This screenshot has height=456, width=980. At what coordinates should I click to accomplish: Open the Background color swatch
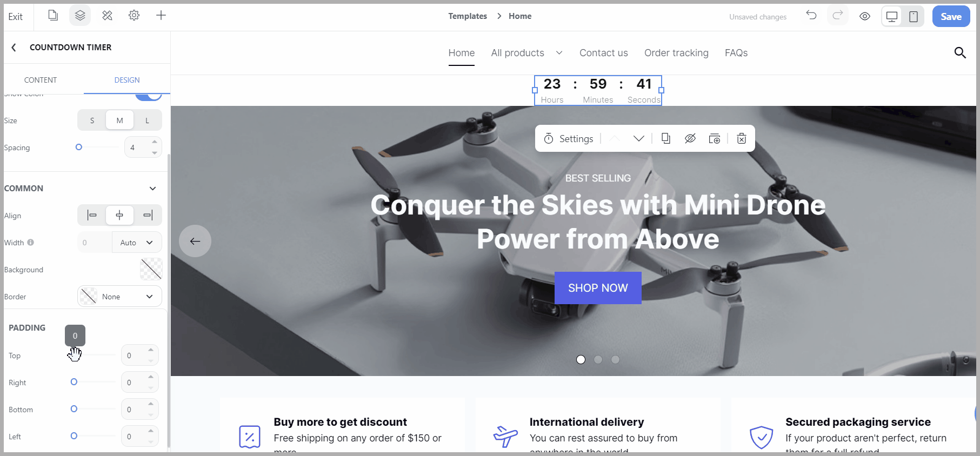pos(151,269)
